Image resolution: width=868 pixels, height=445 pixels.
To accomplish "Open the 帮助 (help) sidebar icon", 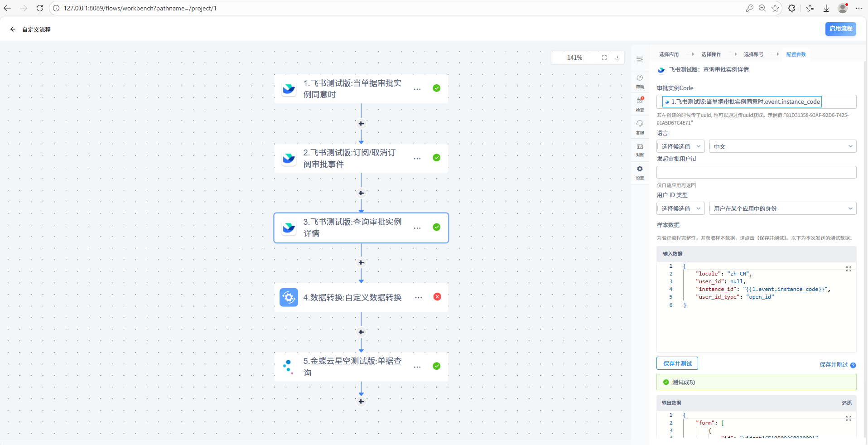I will pos(640,81).
